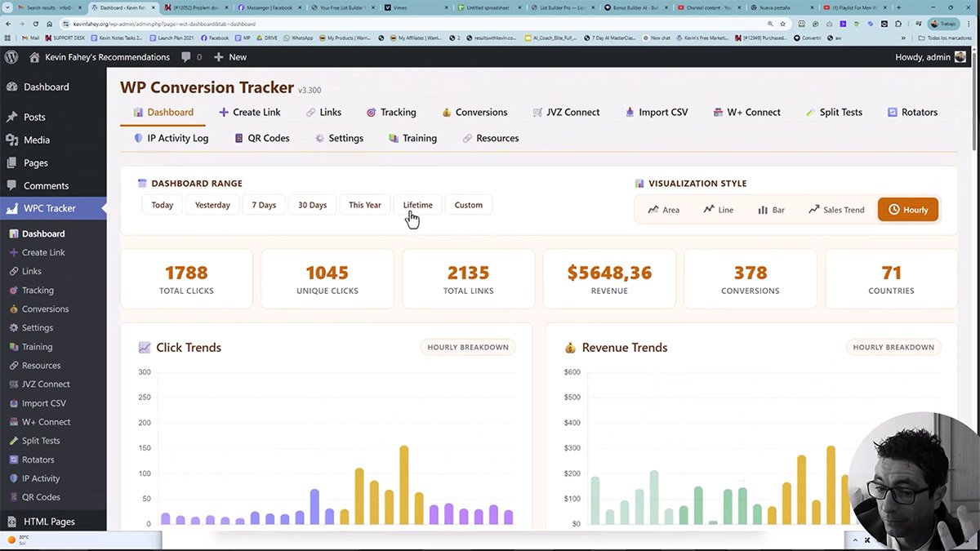The width and height of the screenshot is (980, 551).
Task: Click the $5648,36 Revenue stat card
Action: tap(609, 279)
